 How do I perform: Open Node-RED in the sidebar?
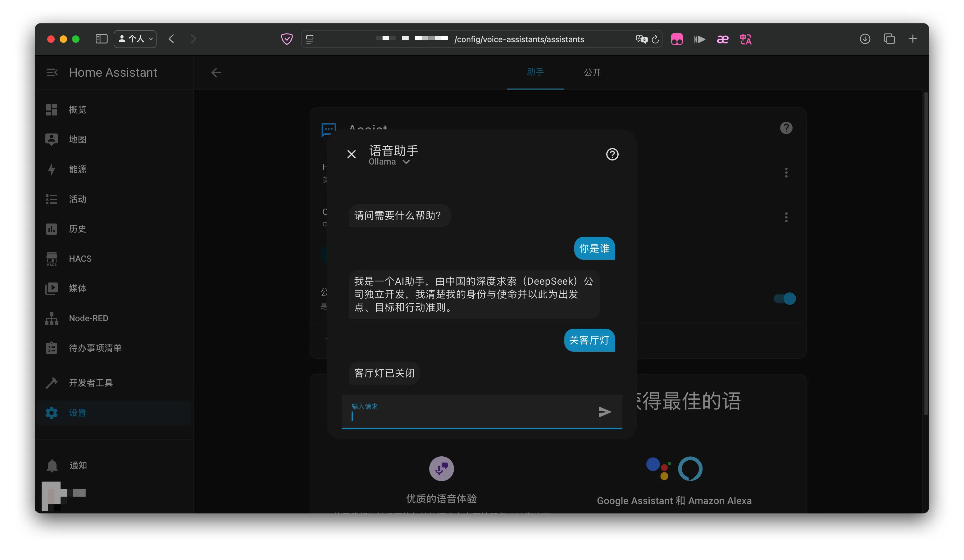[x=89, y=318]
